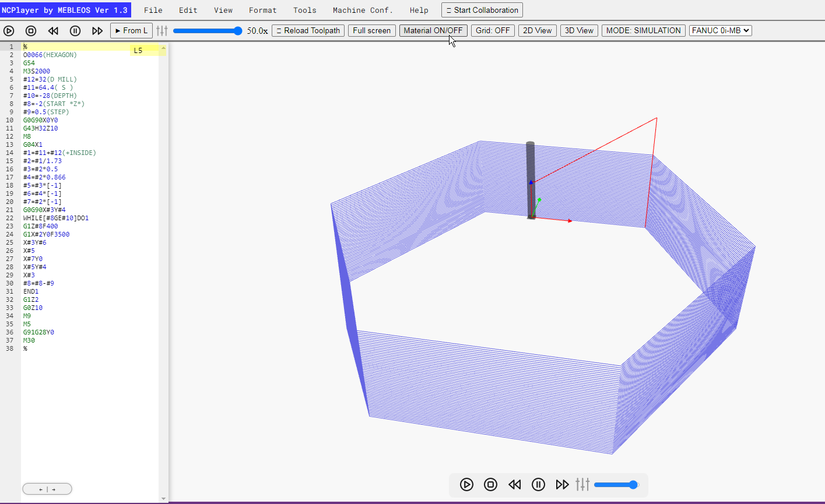
Task: Adjust the top simulation speed slider
Action: [208, 31]
